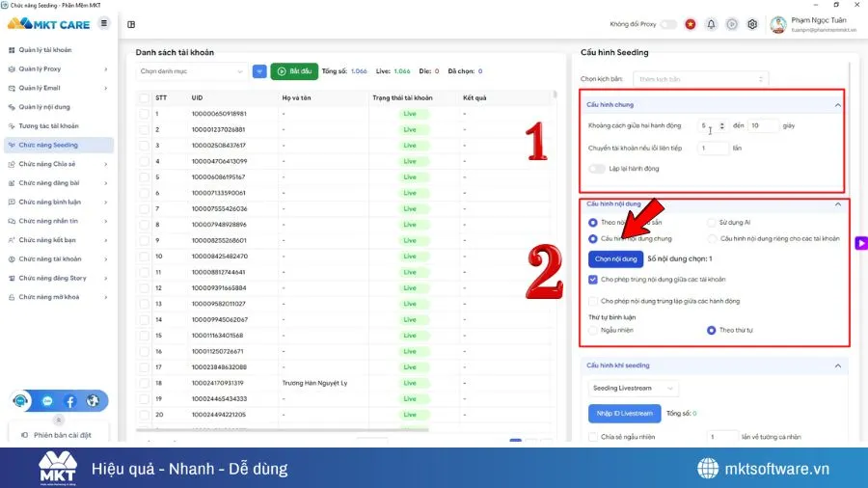The image size is (868, 488).
Task: Expand Chức năng kết bạn submenu
Action: 105,240
